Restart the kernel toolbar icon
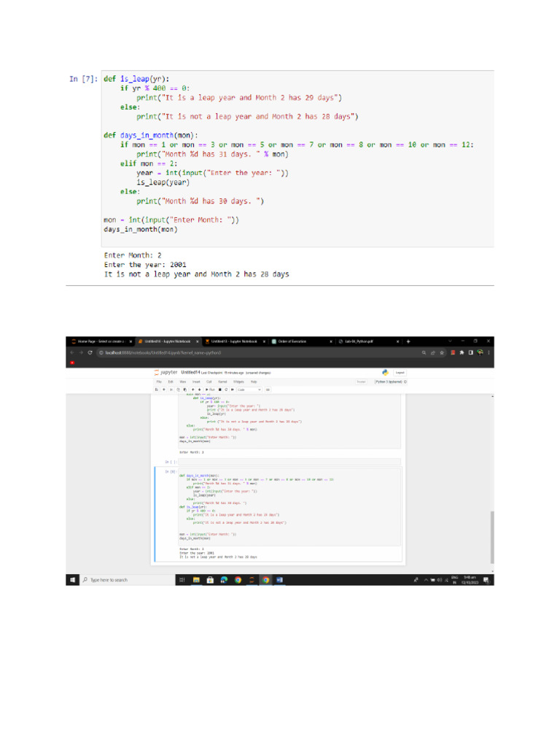 tap(226, 390)
